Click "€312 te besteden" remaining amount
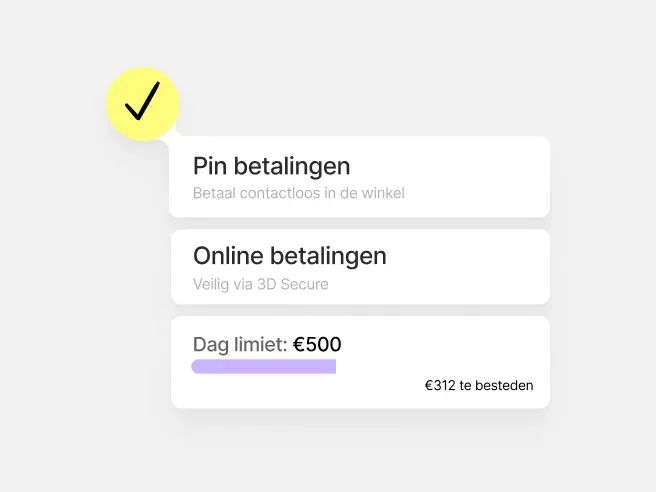 coord(479,385)
